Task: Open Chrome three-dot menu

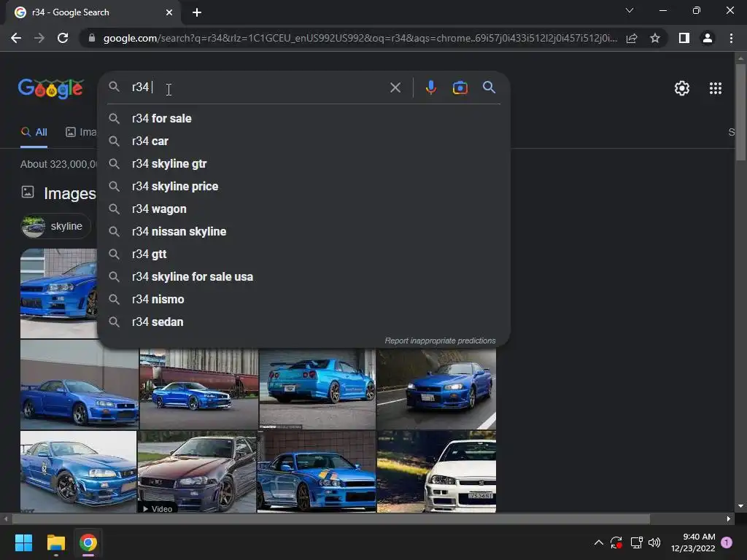Action: [731, 38]
